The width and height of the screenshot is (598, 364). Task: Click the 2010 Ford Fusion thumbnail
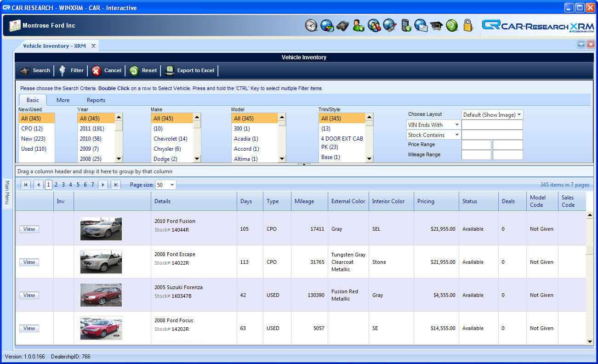pos(101,229)
